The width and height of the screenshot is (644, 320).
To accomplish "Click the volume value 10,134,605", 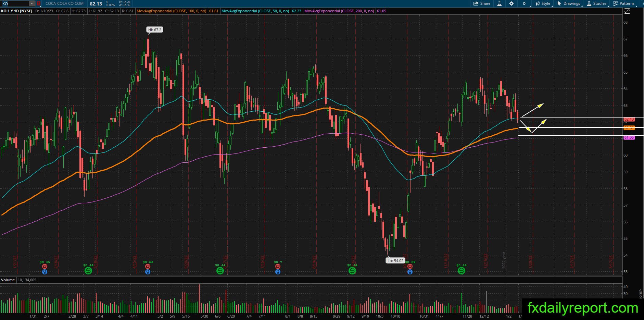I will pyautogui.click(x=27, y=280).
